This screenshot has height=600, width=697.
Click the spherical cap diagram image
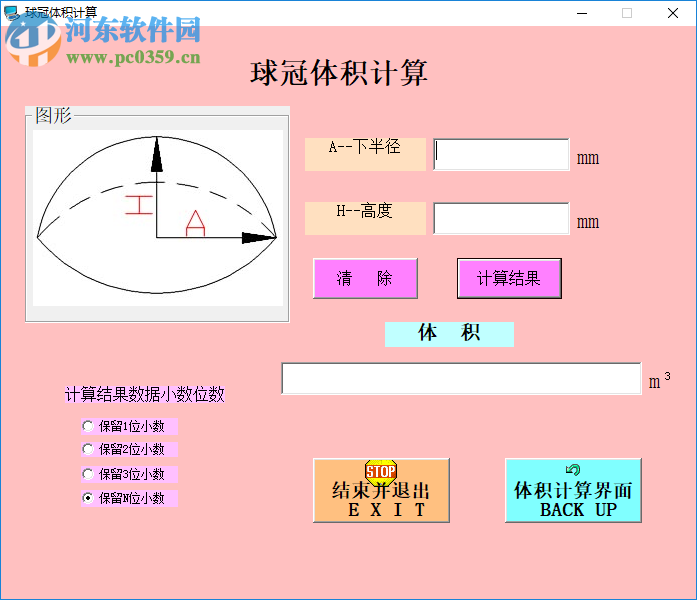tap(158, 218)
